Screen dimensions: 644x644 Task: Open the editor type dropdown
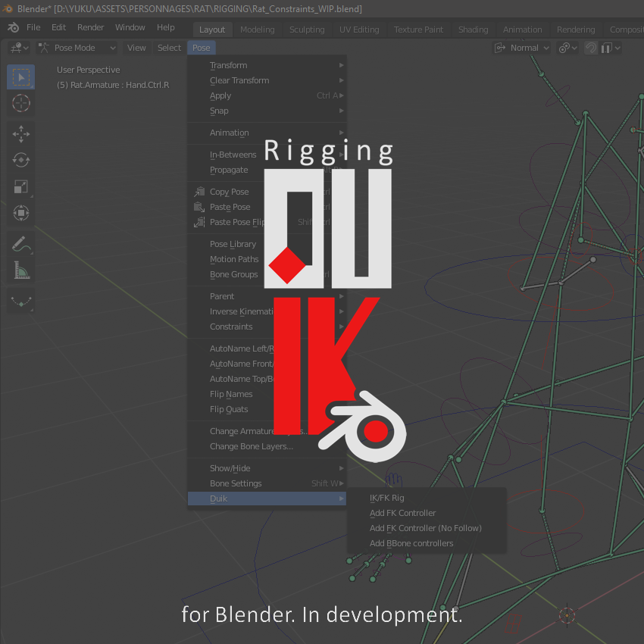coord(19,48)
